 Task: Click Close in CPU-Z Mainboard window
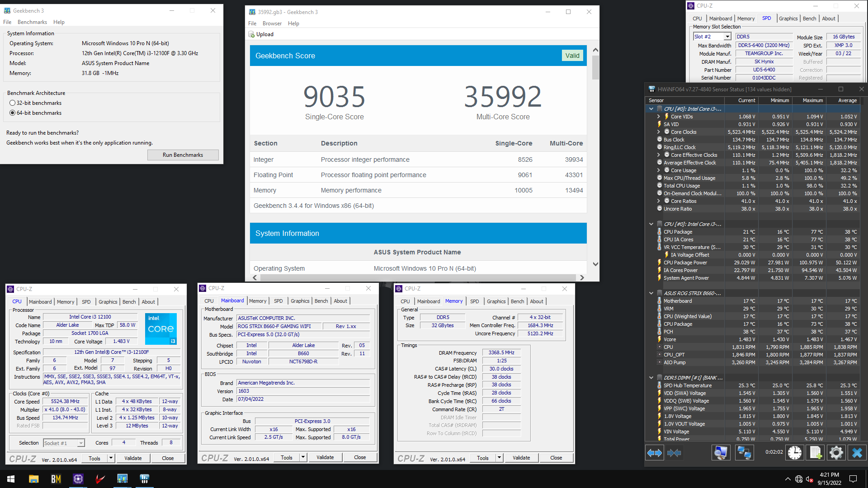360,457
